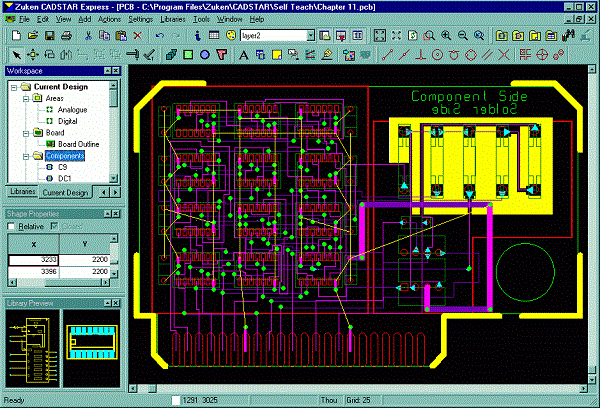Save the design with the floppy disk icon
The width and height of the screenshot is (600, 408).
click(49, 36)
